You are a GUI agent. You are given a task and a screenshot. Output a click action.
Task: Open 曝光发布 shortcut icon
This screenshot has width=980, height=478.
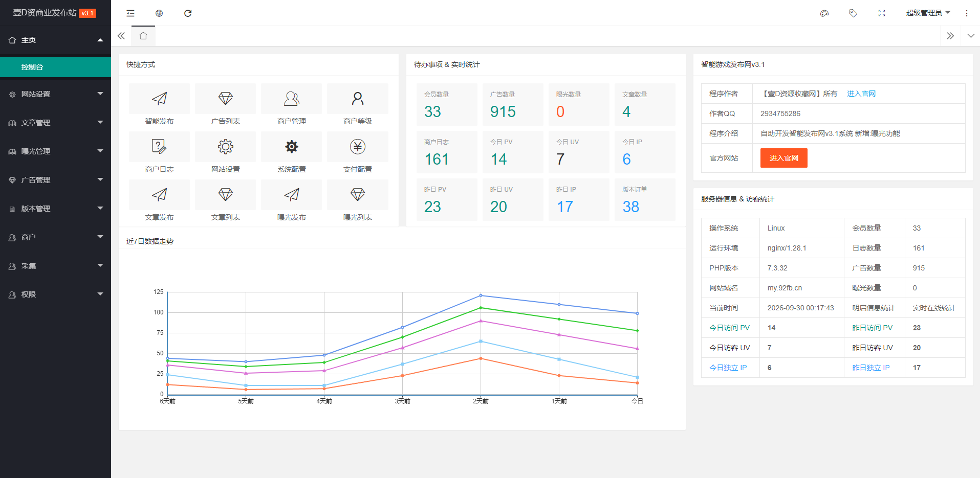click(292, 195)
